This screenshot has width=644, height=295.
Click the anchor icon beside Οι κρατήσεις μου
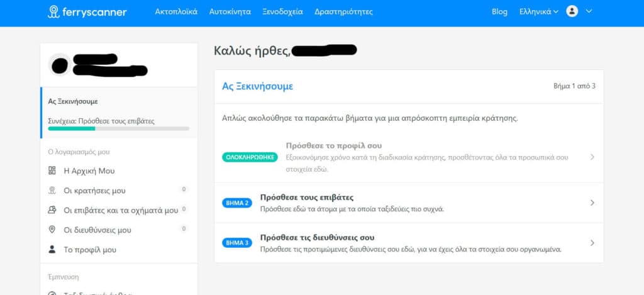click(52, 191)
